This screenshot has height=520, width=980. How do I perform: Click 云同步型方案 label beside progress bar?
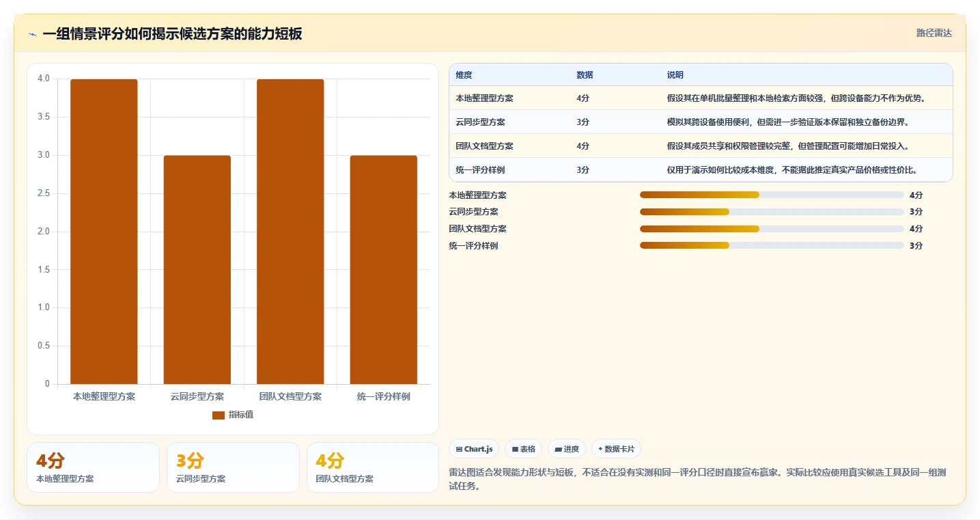click(474, 212)
